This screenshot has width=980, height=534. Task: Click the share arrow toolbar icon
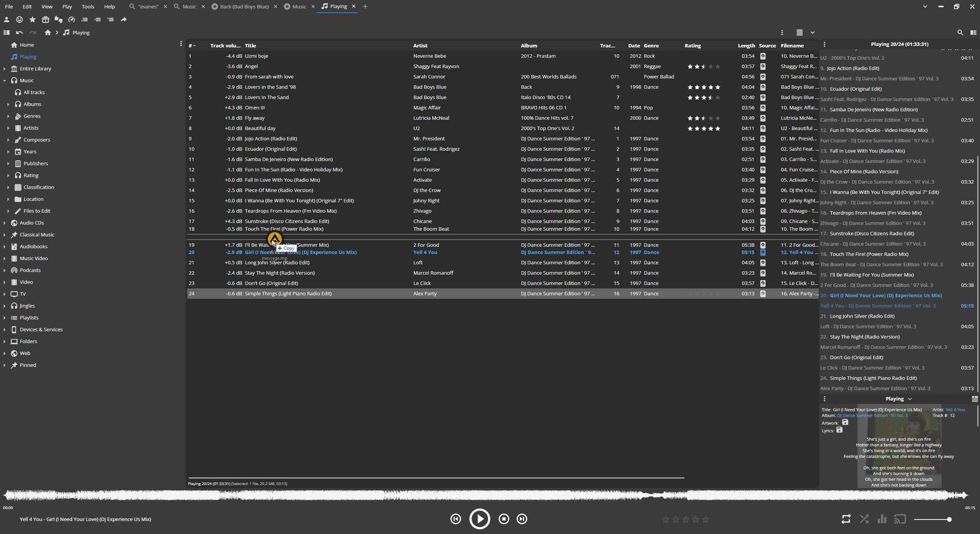124,20
